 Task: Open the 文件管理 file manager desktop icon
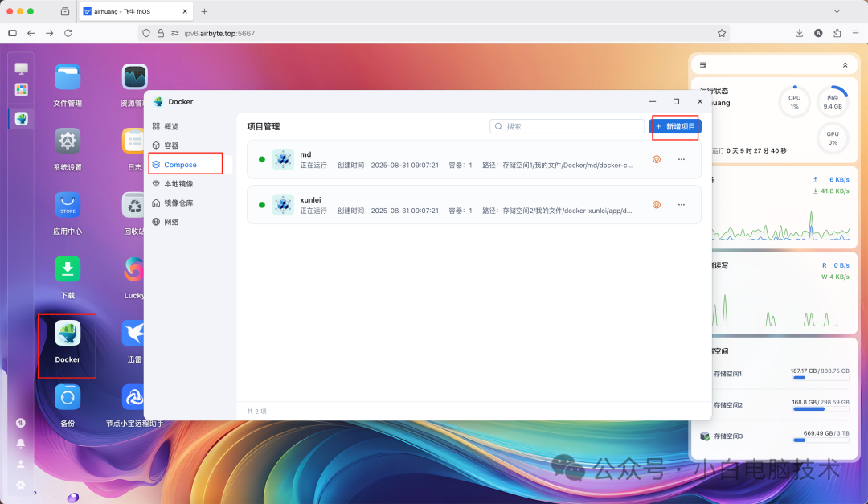pyautogui.click(x=68, y=77)
